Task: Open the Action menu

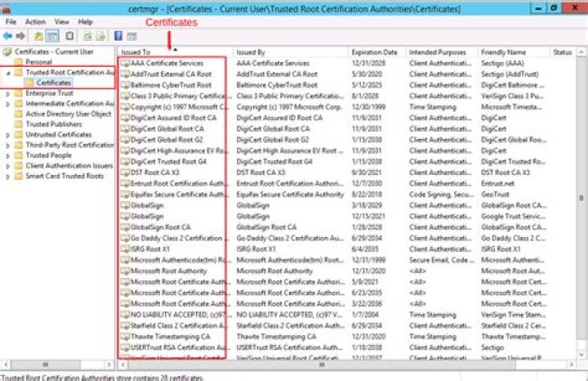Action: pyautogui.click(x=35, y=22)
